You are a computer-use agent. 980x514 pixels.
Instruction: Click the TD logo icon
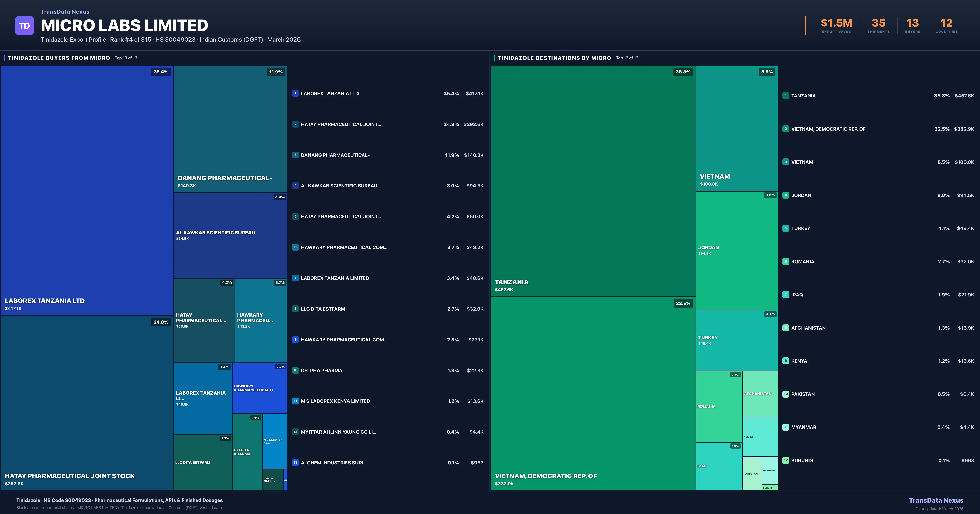(24, 26)
